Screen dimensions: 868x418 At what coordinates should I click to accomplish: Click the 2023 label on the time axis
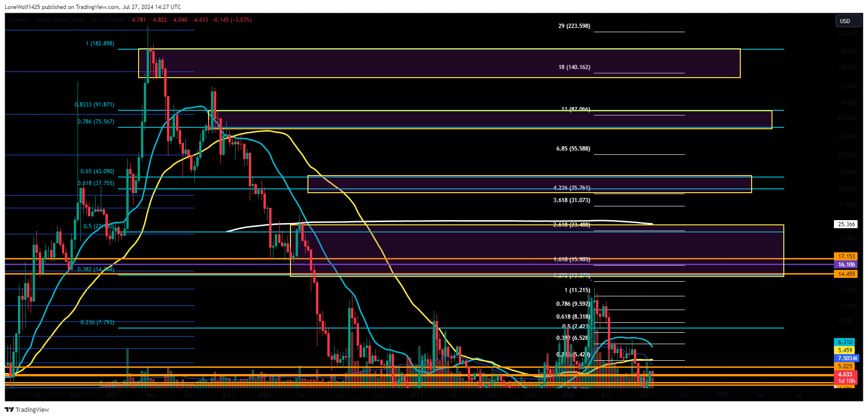coord(416,395)
